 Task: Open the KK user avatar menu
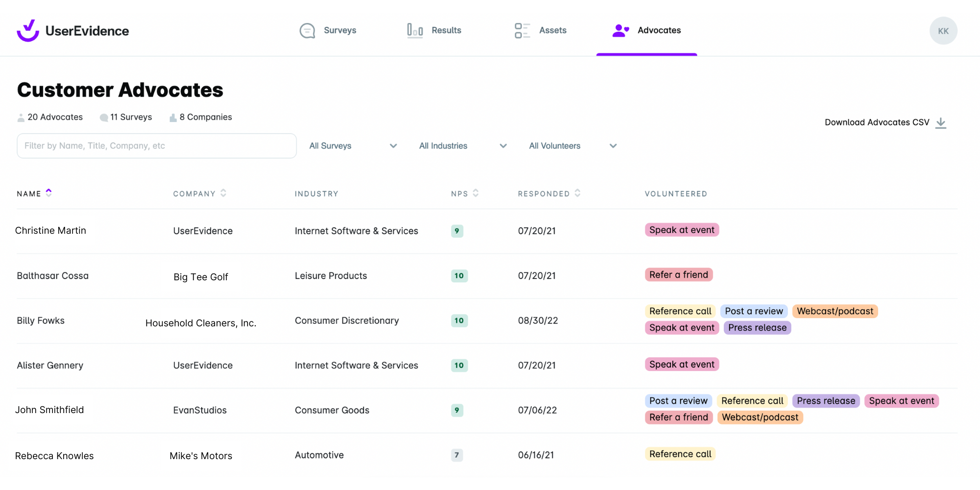(x=943, y=31)
